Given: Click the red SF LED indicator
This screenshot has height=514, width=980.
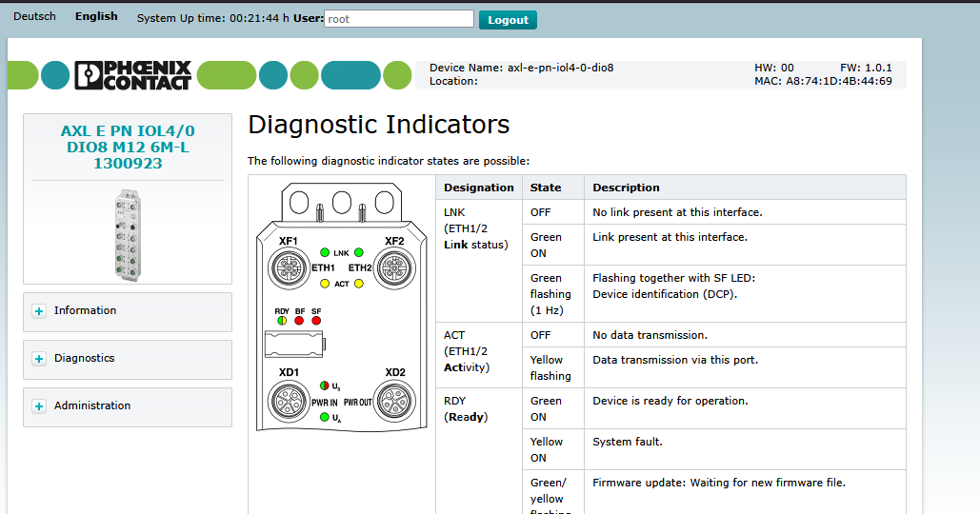Looking at the screenshot, I should [x=316, y=322].
